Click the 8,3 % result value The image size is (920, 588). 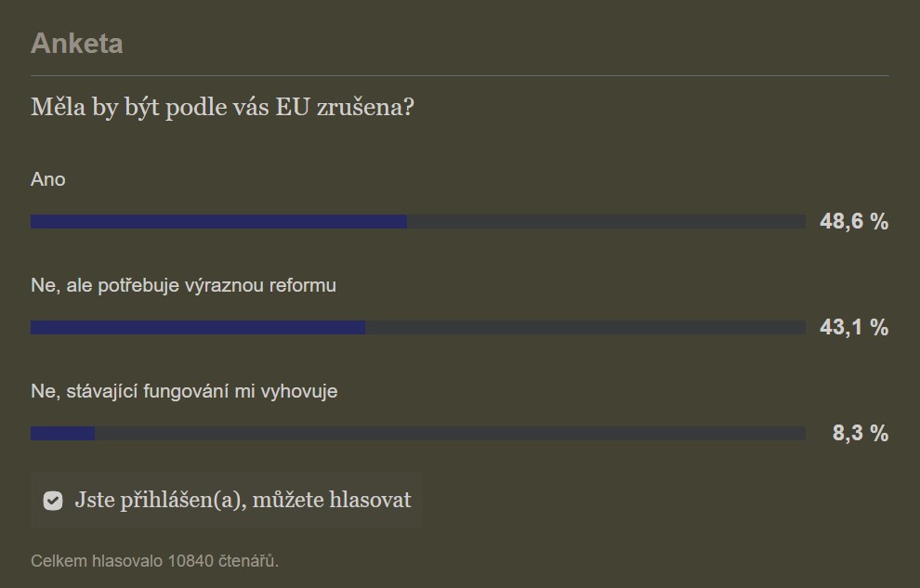(x=861, y=433)
